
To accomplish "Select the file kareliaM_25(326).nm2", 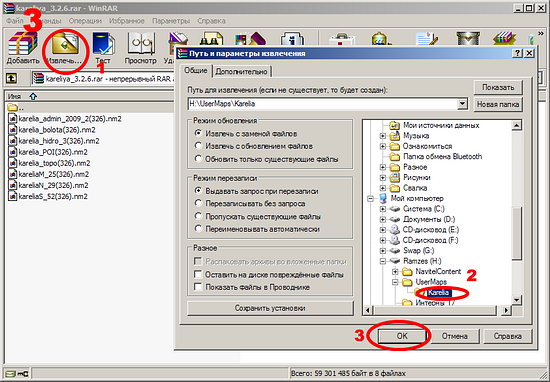I will point(49,174).
